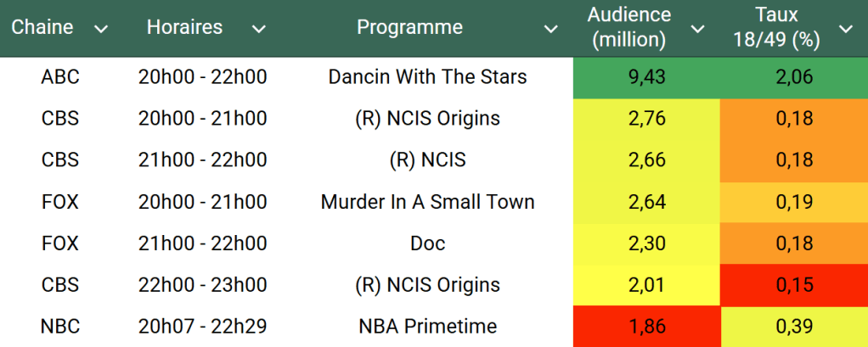The width and height of the screenshot is (868, 347).
Task: Select the Programme column header
Action: 409,27
